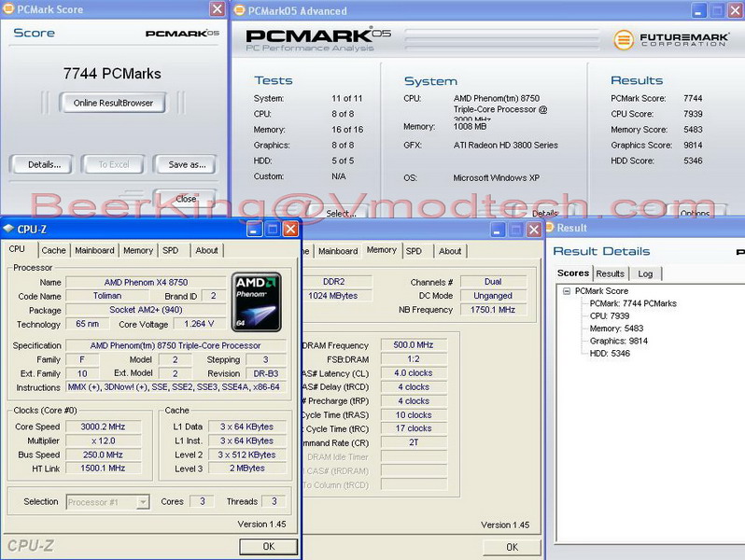The width and height of the screenshot is (745, 560).
Task: Open Memory tab in front CPU-Z window
Action: pyautogui.click(x=138, y=250)
